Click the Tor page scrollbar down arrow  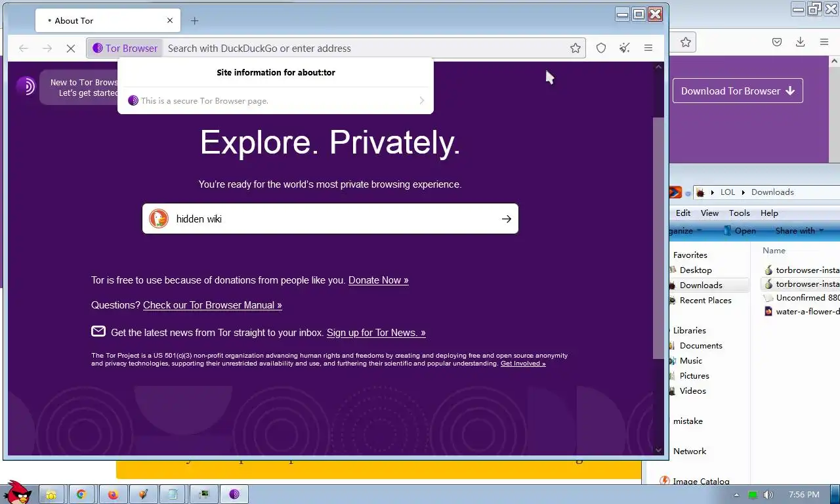(x=659, y=450)
